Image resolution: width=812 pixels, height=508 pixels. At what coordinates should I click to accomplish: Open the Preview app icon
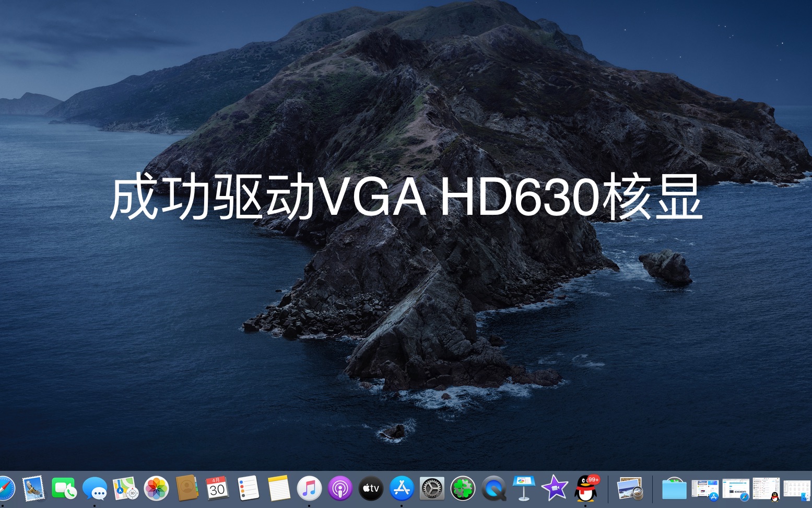tap(630, 489)
